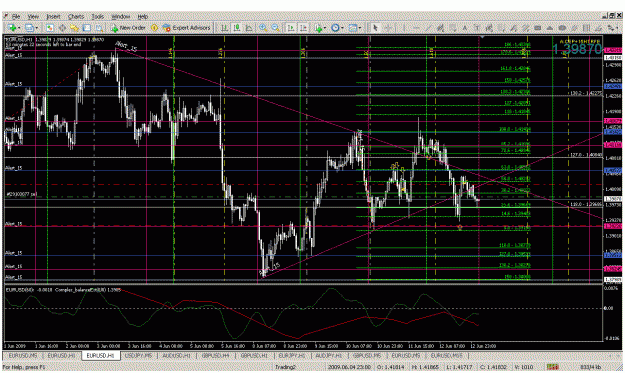This screenshot has width=625, height=373.
Task: Toggle chart auto scroll
Action: pos(291,28)
